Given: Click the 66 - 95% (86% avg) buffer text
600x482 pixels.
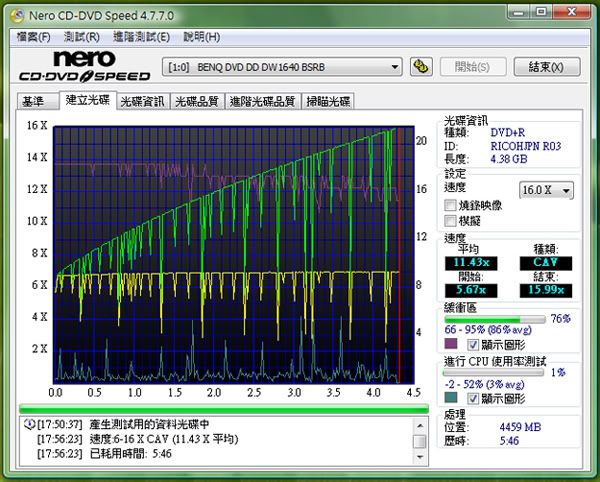Looking at the screenshot, I should tap(488, 330).
